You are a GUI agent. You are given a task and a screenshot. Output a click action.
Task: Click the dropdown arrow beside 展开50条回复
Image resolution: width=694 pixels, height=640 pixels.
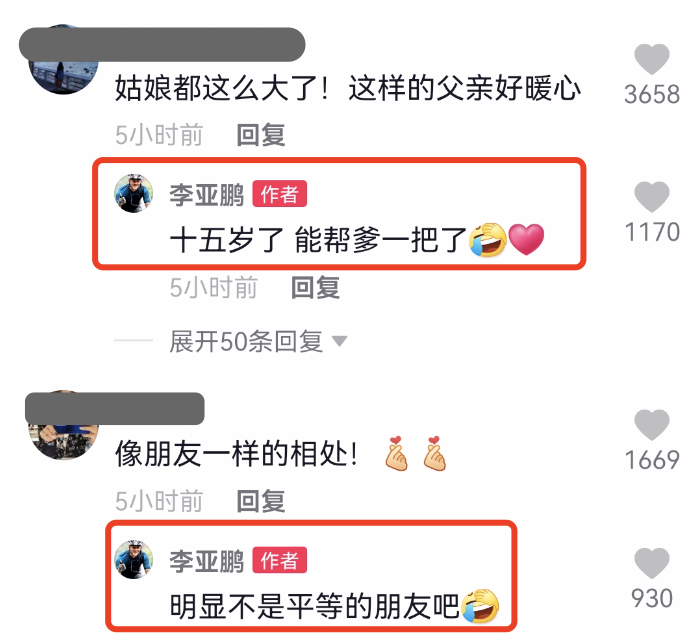(339, 341)
